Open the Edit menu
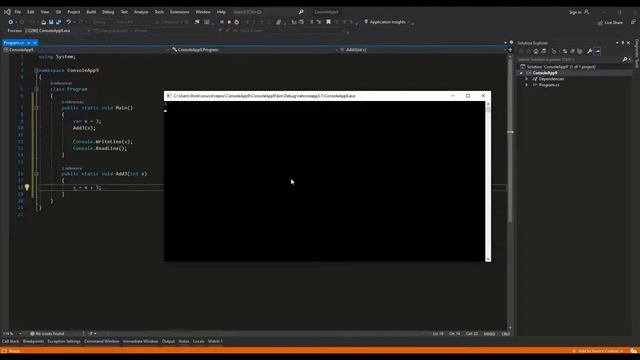 click(x=31, y=12)
